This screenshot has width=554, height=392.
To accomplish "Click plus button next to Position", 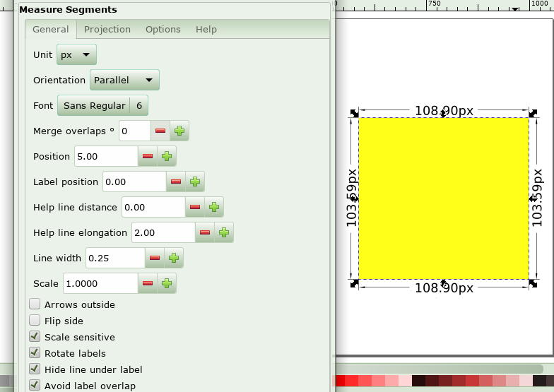I will (x=167, y=156).
